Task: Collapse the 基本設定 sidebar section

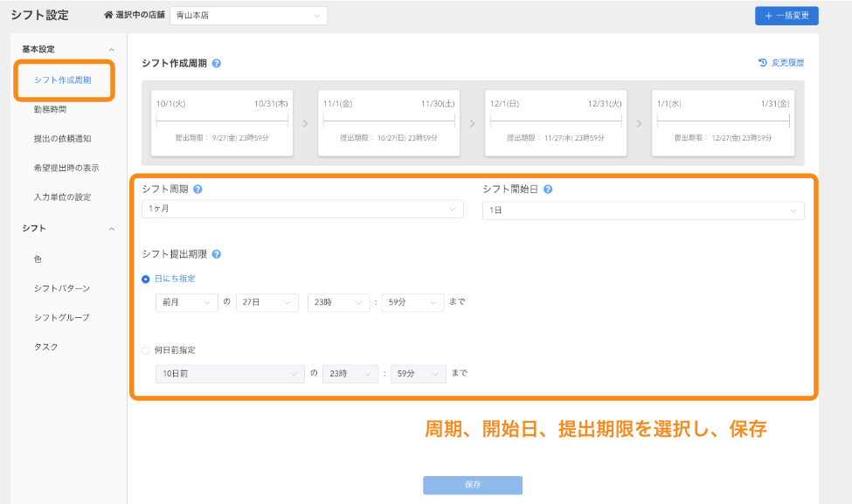Action: point(111,50)
